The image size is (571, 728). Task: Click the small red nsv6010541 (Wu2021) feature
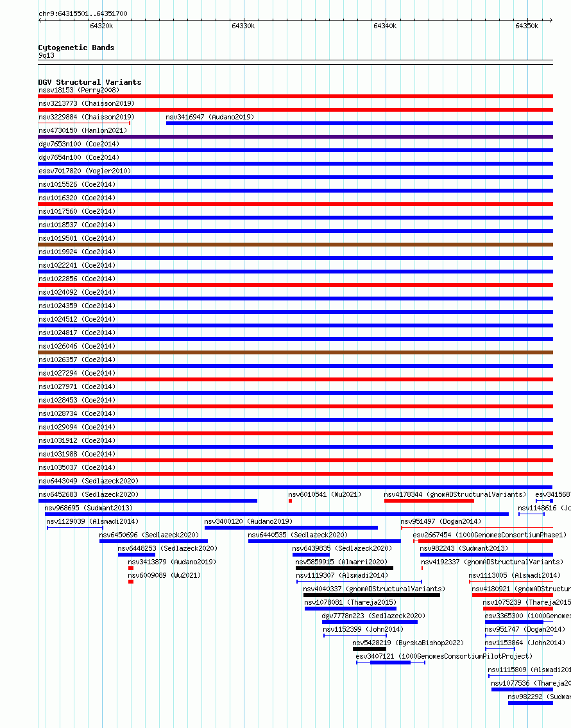[291, 501]
